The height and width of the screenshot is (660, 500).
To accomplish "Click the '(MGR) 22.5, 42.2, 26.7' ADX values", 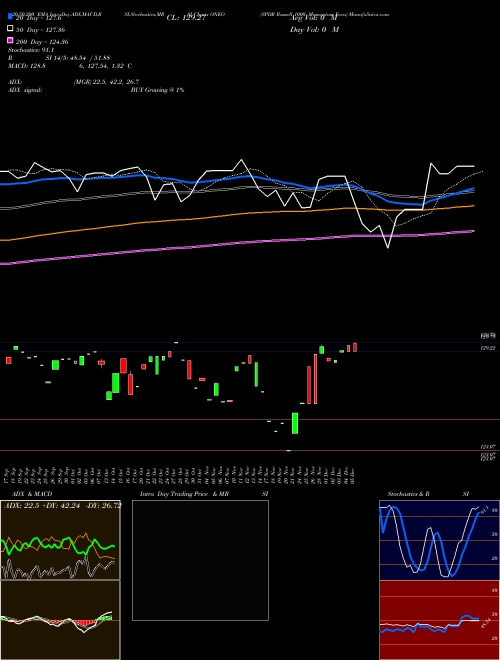I will point(106,82).
